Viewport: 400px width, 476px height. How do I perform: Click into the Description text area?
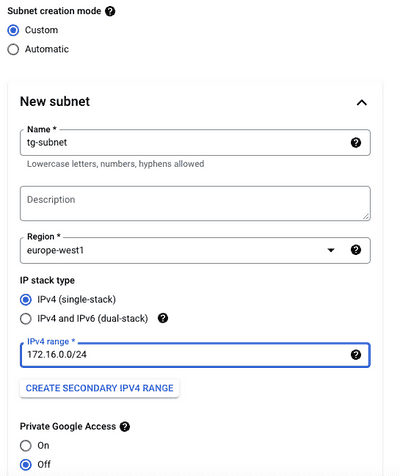(195, 203)
